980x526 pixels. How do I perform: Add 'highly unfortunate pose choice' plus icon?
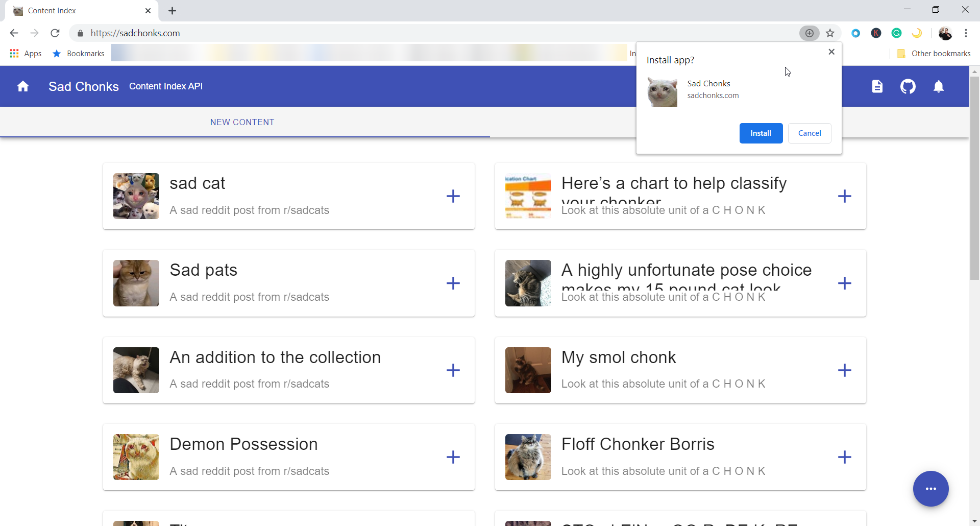click(x=845, y=283)
